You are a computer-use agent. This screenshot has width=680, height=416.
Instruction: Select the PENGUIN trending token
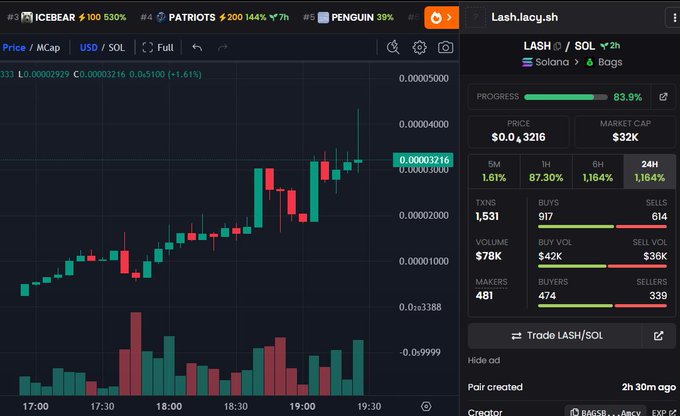348,17
